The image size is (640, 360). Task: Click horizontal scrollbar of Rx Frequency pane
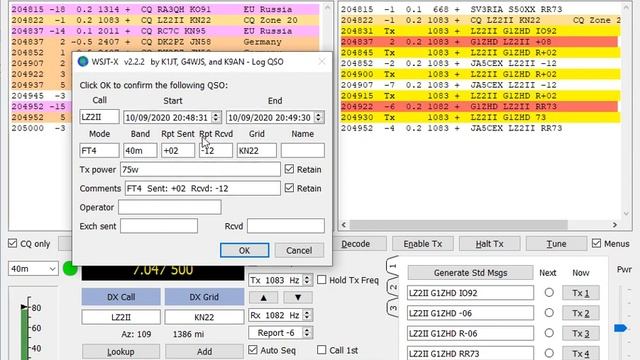pyautogui.click(x=458, y=225)
